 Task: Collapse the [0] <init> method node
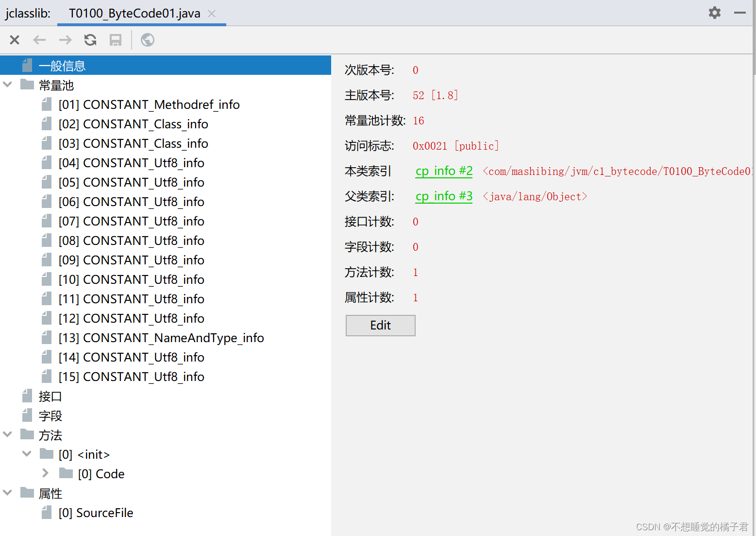tap(27, 454)
